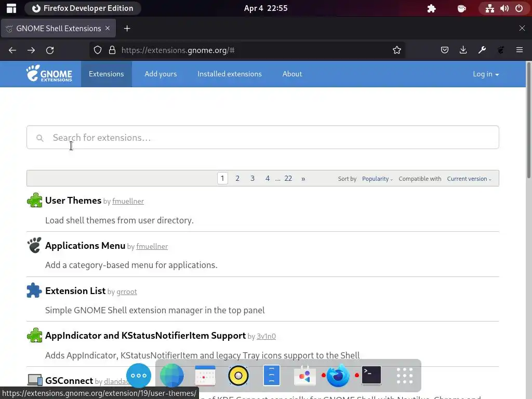This screenshot has width=532, height=399.
Task: Open a new browser tab
Action: pyautogui.click(x=127, y=29)
